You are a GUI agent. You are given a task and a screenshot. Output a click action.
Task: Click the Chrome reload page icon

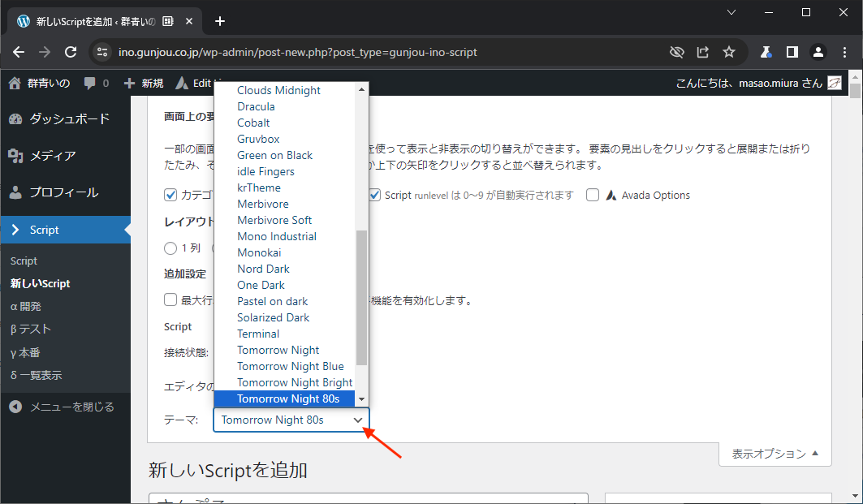(71, 52)
